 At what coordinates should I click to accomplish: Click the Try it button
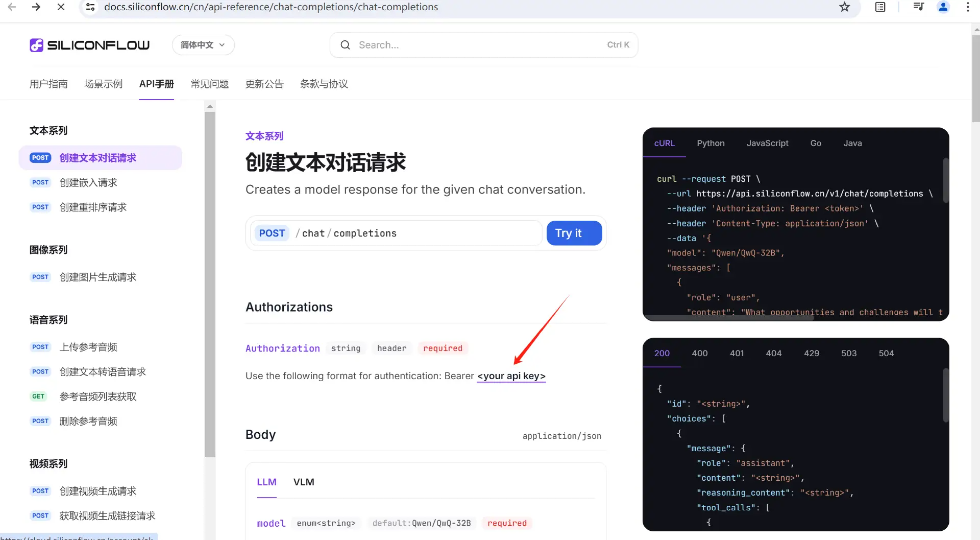(x=574, y=233)
